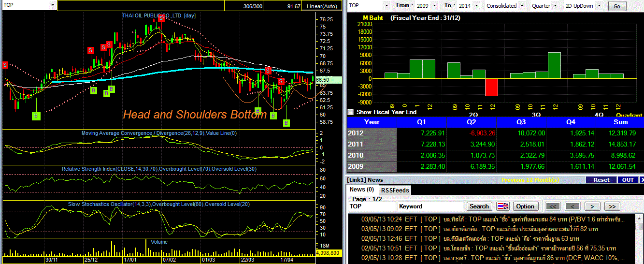
Task: Go to next news page with > button
Action: 592,206
